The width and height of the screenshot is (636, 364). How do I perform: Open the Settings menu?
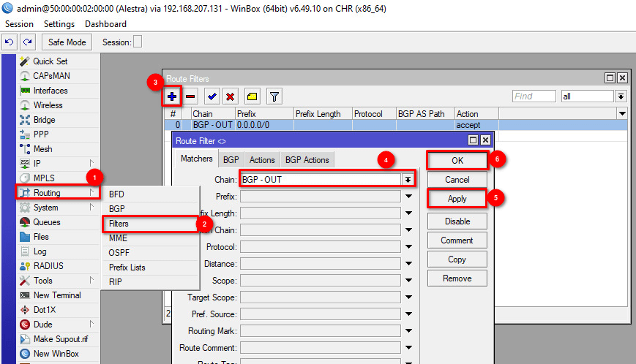tap(59, 24)
